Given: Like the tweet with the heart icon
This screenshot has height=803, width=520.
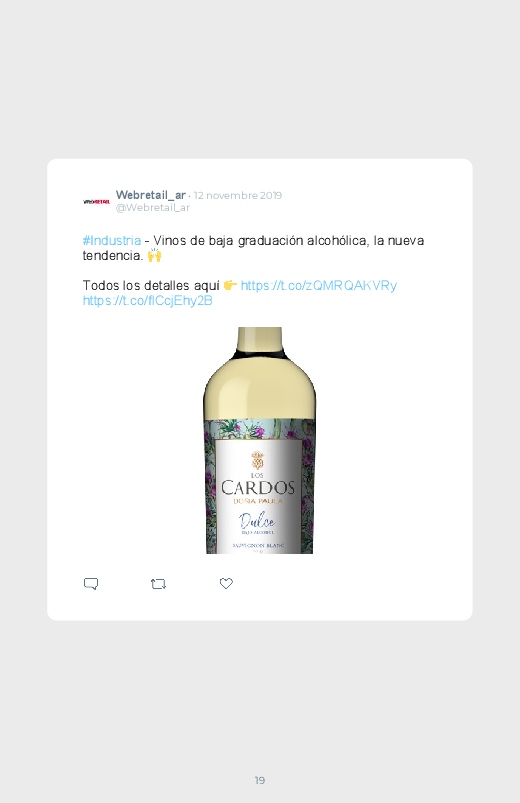Looking at the screenshot, I should click(x=226, y=583).
